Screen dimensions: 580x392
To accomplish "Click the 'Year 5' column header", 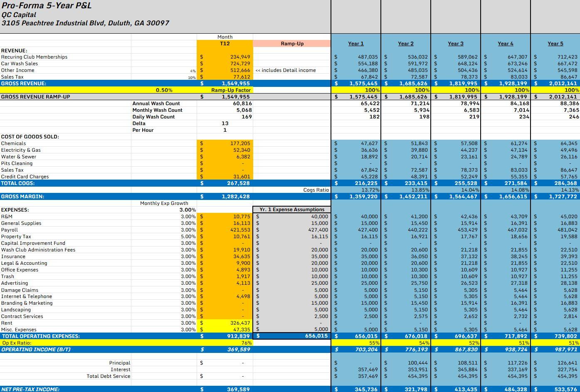I will 555,44.
